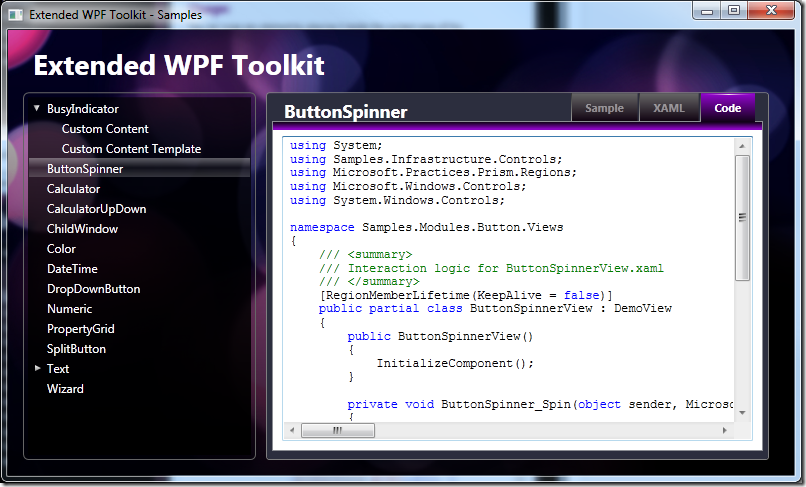The height and width of the screenshot is (487, 806).
Task: Select BusyIndicator in the sample list
Action: tap(83, 109)
